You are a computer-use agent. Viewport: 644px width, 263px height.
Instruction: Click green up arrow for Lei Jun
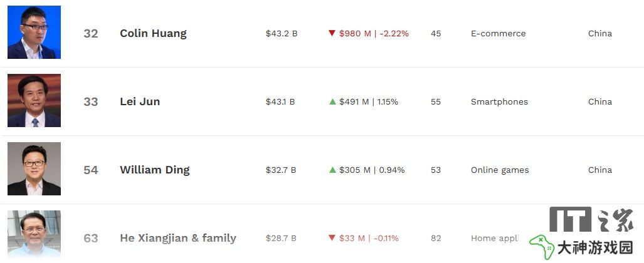(x=333, y=101)
